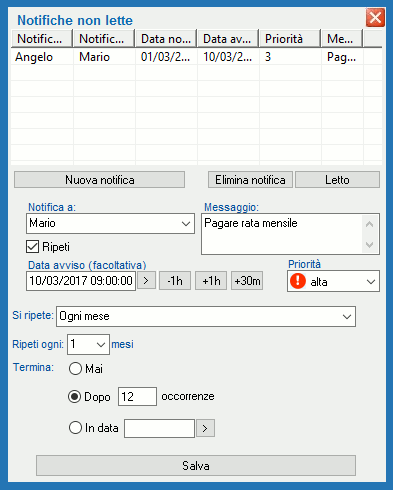
Task: Click the Me... column header
Action: pyautogui.click(x=342, y=39)
